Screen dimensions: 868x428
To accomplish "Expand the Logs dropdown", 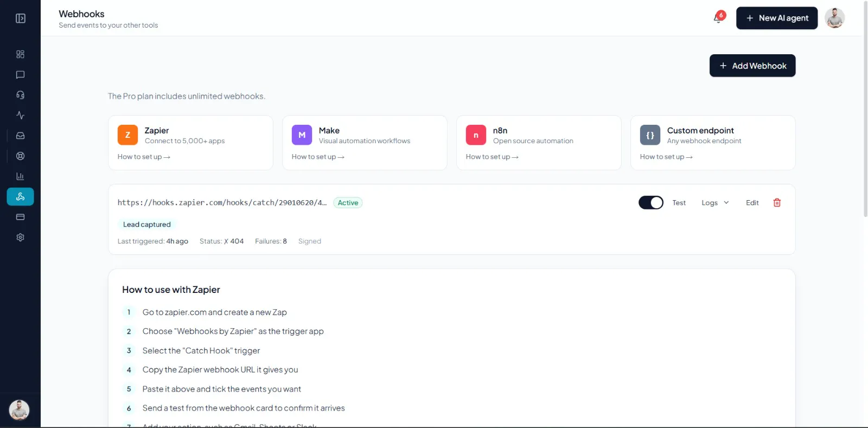I will 715,202.
